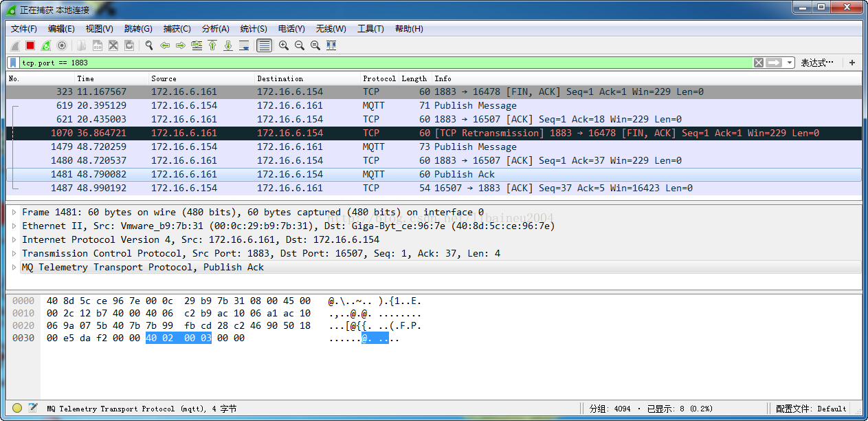Image resolution: width=868 pixels, height=421 pixels.
Task: Reset text zoom to normal size
Action: [315, 45]
